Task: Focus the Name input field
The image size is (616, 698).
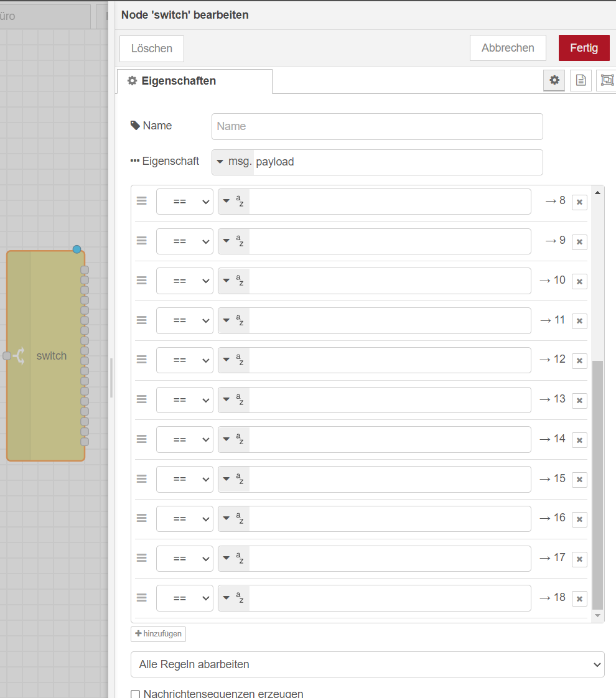Action: tap(377, 126)
